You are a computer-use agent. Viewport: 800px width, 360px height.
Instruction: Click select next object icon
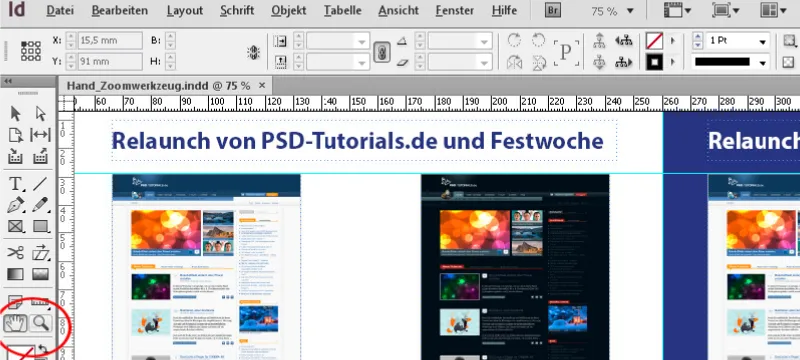(x=623, y=62)
